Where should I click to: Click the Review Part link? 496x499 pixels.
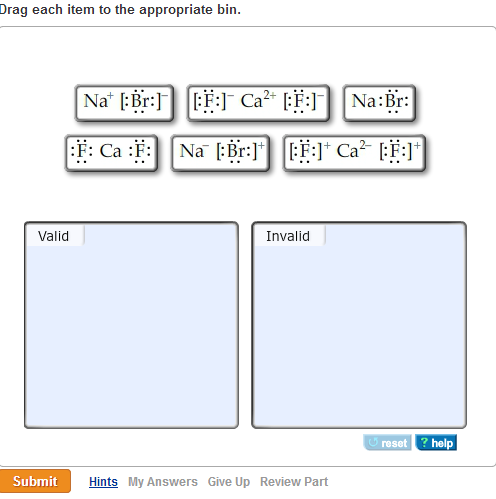tap(294, 482)
